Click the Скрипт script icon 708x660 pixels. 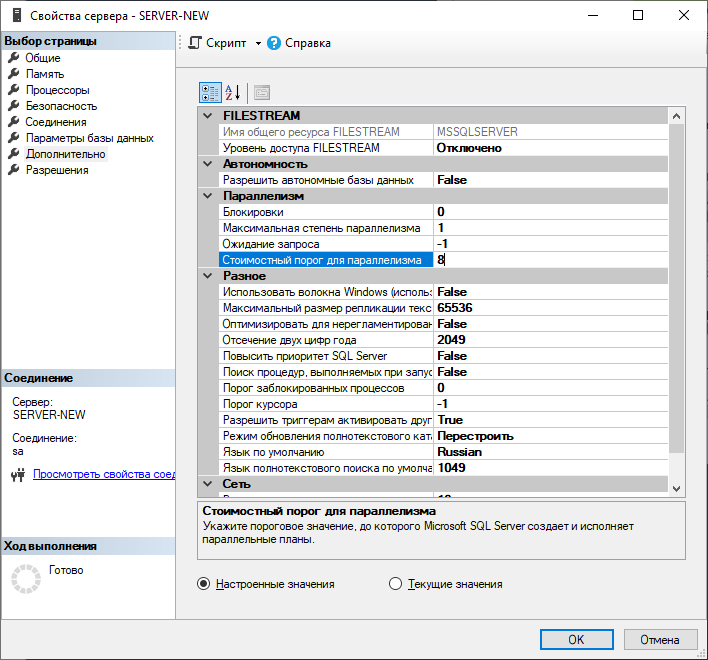click(x=195, y=43)
